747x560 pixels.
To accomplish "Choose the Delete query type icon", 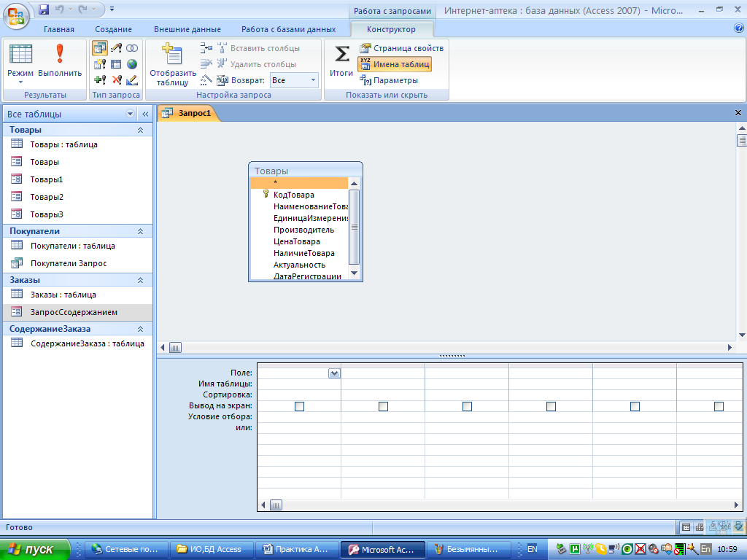I will [x=116, y=80].
